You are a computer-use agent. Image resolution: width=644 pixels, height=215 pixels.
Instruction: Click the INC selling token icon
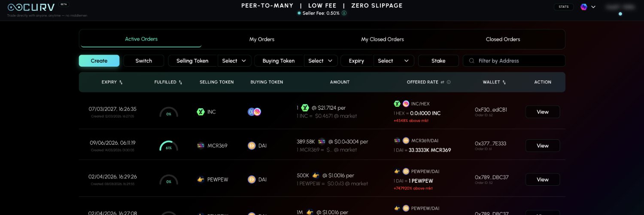pyautogui.click(x=200, y=112)
